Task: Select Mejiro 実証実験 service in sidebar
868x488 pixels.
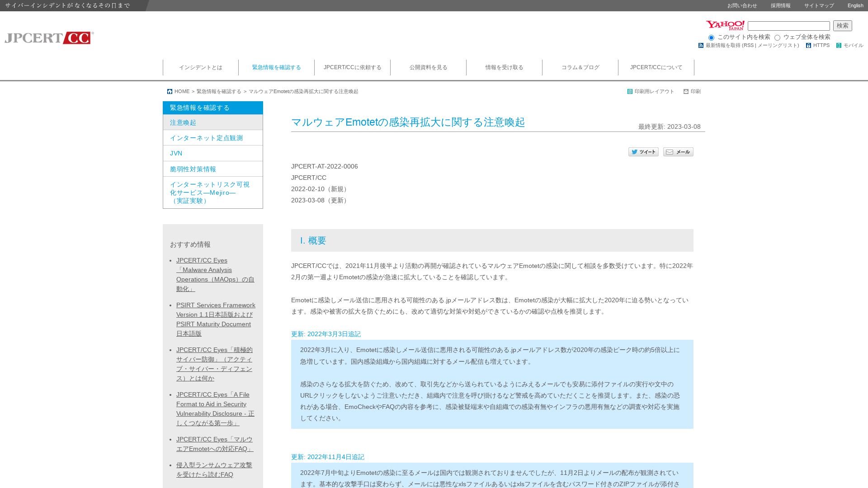Action: (213, 193)
